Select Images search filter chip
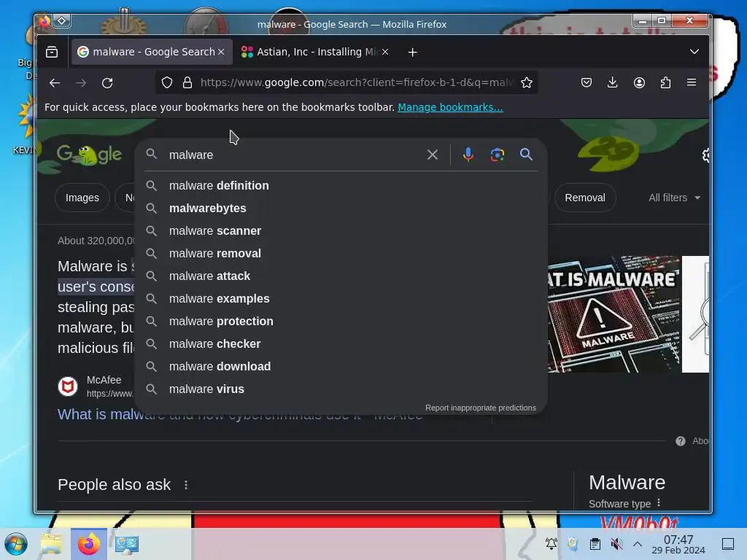 [82, 198]
